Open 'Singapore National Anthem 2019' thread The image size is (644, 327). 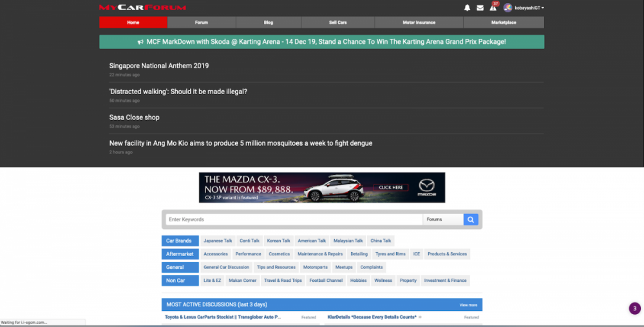click(159, 66)
